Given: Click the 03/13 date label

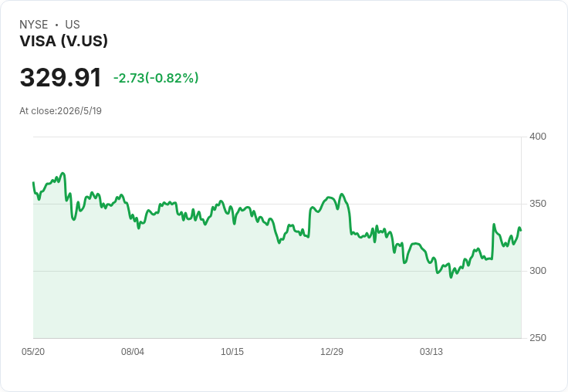Looking at the screenshot, I should 431,351.
